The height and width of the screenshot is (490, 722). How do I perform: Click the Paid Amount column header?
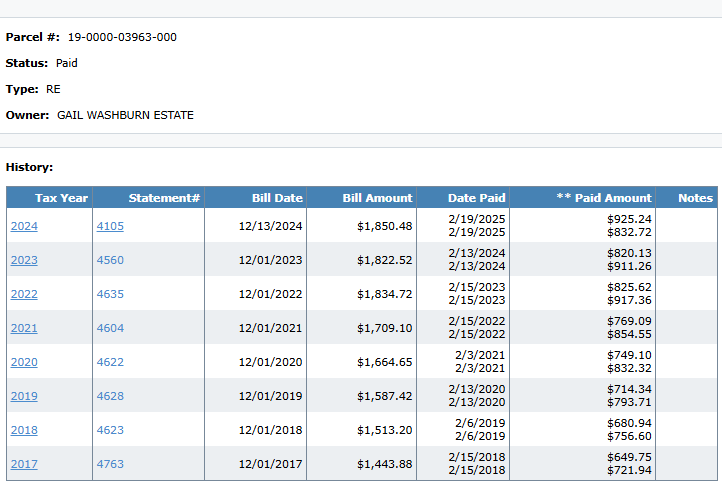pos(603,198)
